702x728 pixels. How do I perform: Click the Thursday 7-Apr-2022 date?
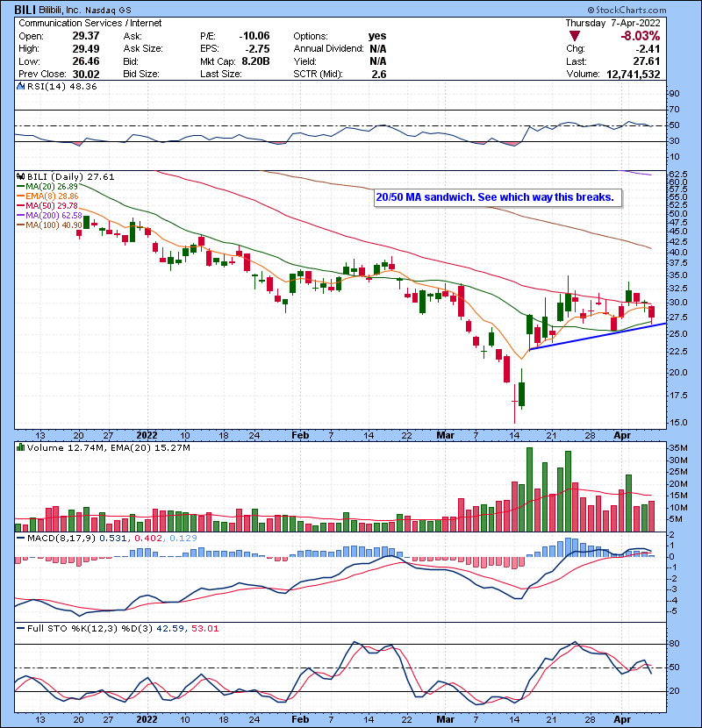click(612, 23)
